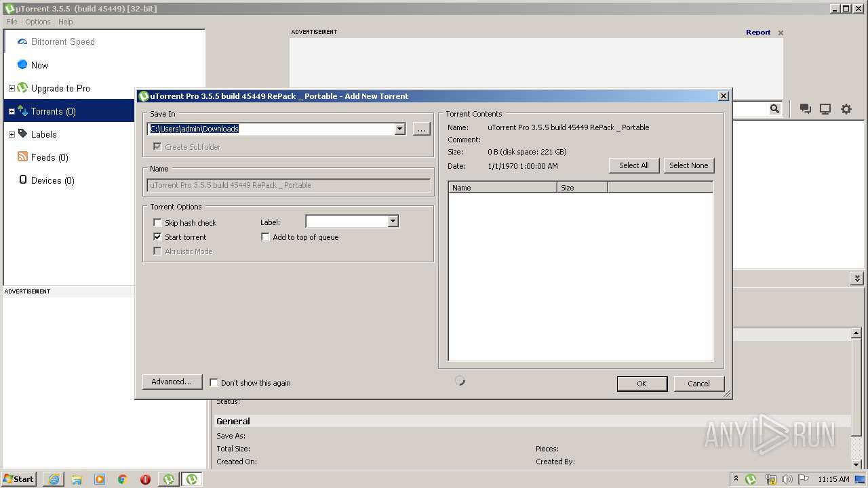Open media player icon in taskbar
Viewport: 868px width, 488px height.
[x=100, y=479]
